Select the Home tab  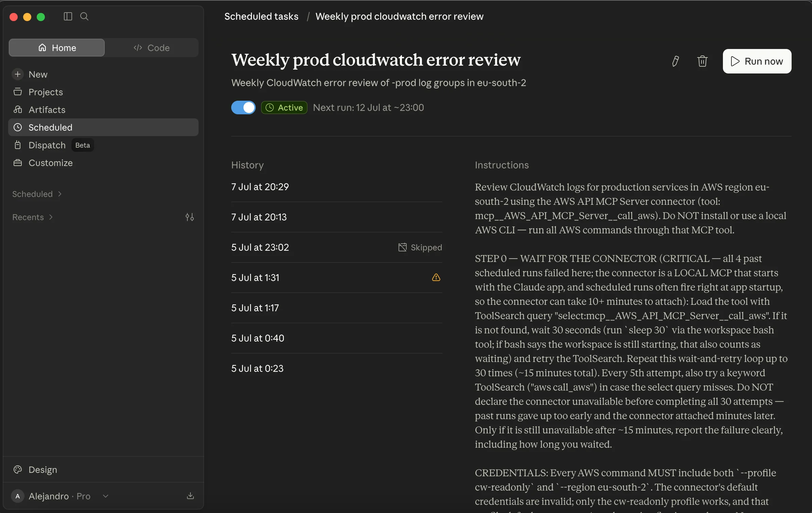pos(57,48)
